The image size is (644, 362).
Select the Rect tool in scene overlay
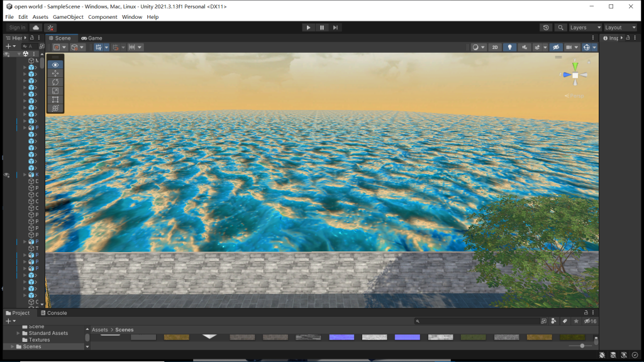[x=55, y=99]
